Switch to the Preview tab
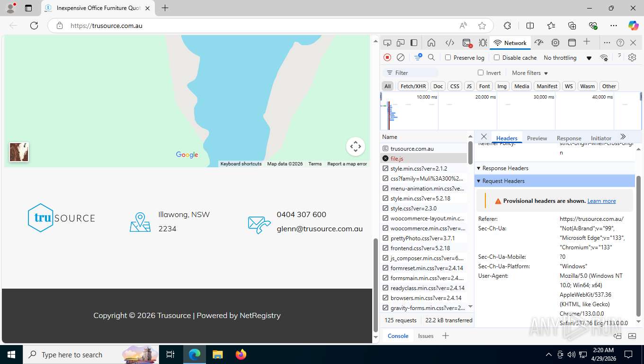The width and height of the screenshot is (644, 364). (537, 138)
